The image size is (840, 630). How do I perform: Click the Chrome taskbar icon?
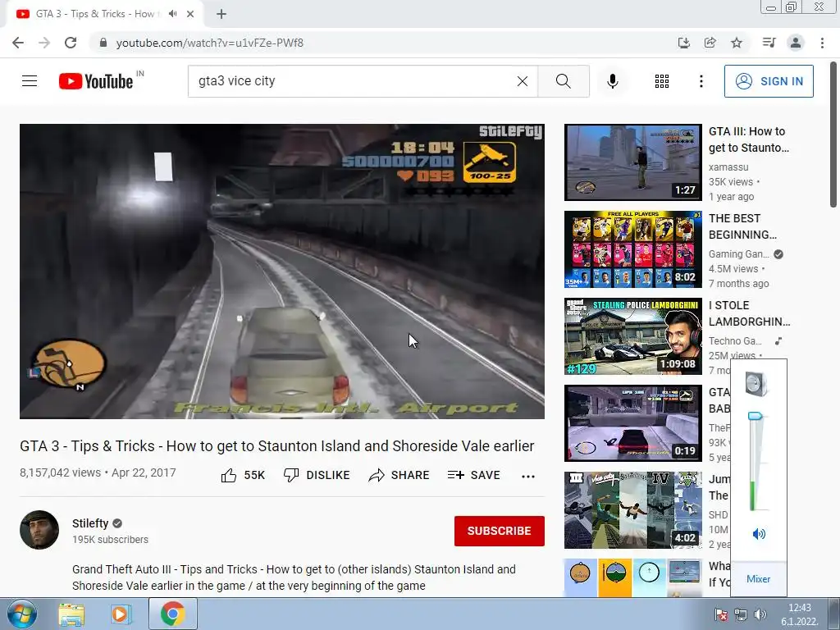click(x=172, y=614)
